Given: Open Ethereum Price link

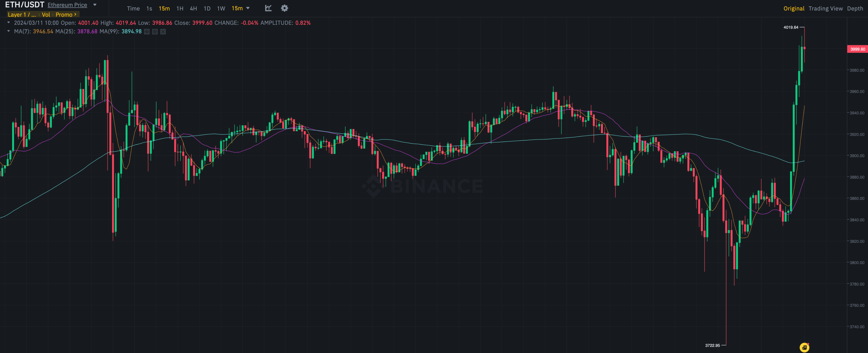Looking at the screenshot, I should 67,5.
